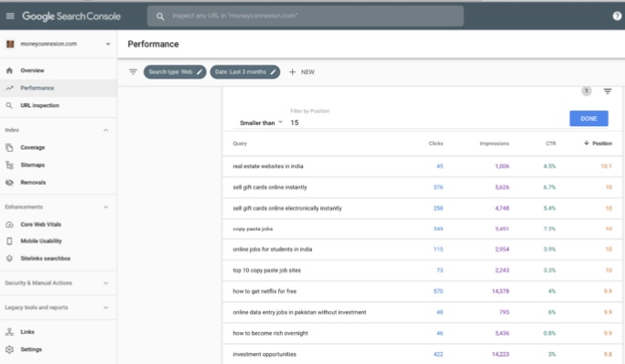This screenshot has width=625, height=364.
Task: Click the Date: Last 3 months chip
Action: (x=244, y=72)
